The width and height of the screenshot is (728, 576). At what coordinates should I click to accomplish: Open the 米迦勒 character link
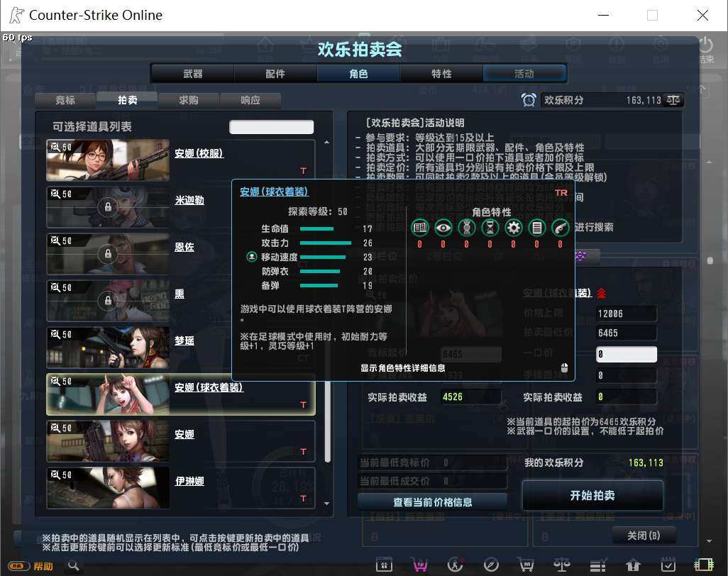(189, 200)
